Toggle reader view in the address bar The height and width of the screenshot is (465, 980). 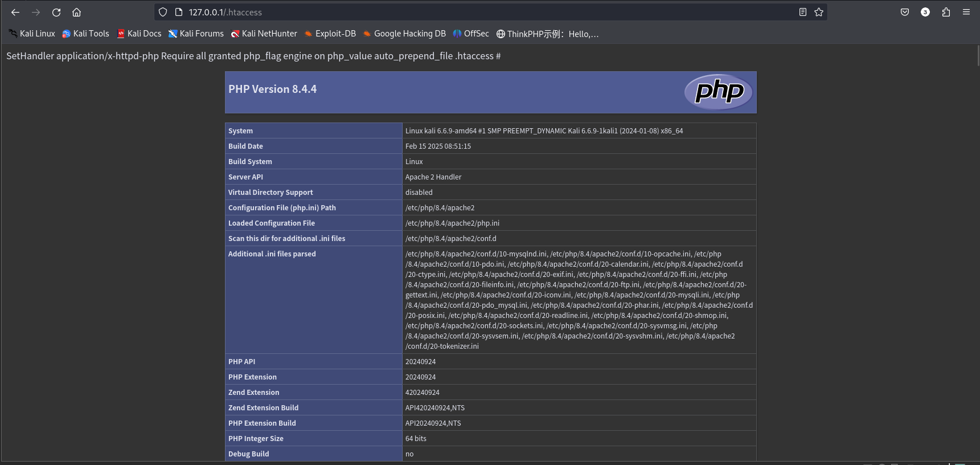pos(803,12)
